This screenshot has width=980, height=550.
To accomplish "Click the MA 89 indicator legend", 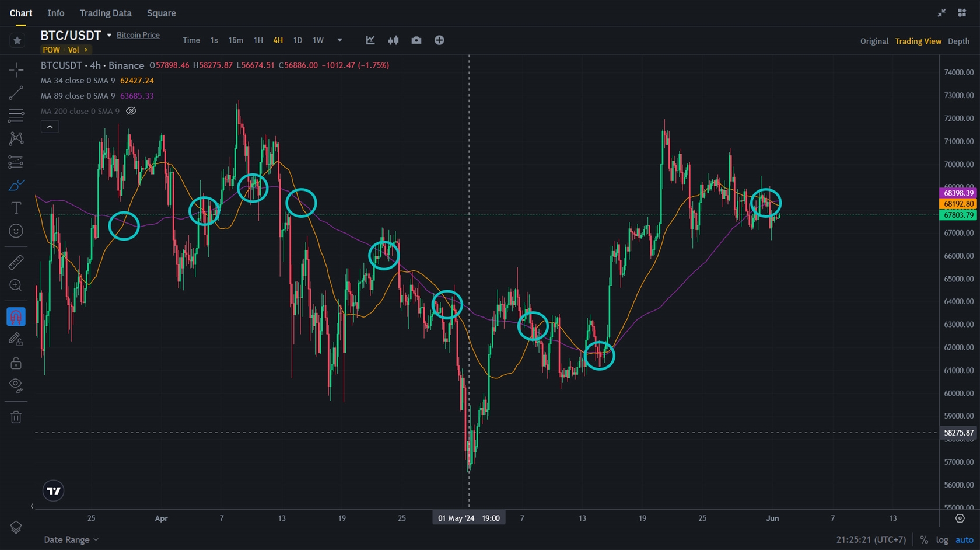I will (x=97, y=96).
